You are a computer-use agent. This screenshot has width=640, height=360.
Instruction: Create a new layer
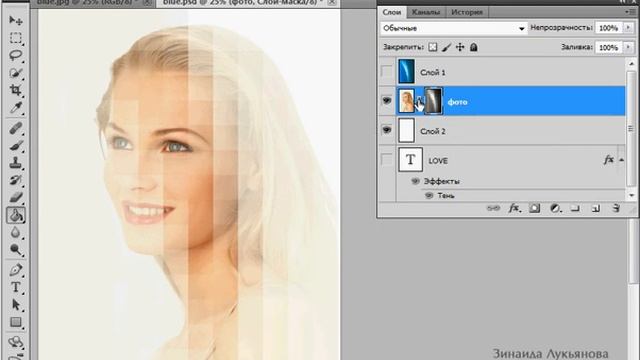596,209
